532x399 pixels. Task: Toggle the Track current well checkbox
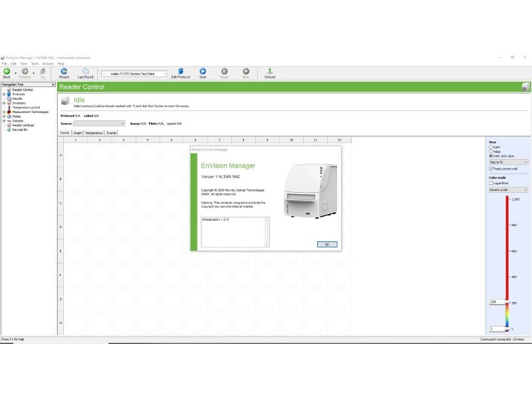[x=491, y=169]
